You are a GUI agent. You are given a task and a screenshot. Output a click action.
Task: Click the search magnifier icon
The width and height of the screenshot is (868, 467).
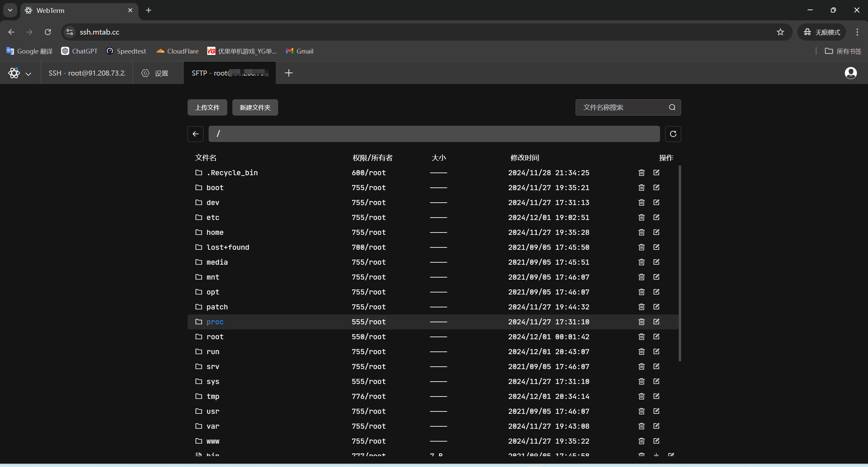[672, 107]
